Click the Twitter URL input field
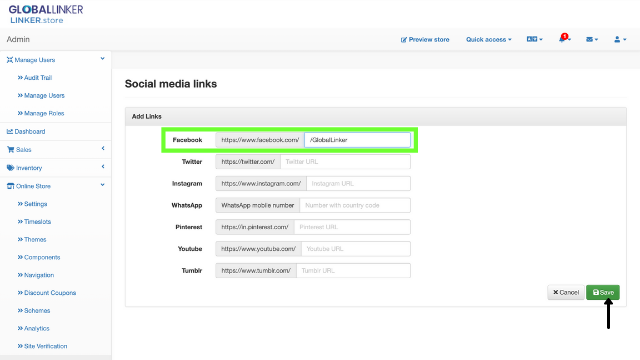The height and width of the screenshot is (360, 640). coord(345,162)
